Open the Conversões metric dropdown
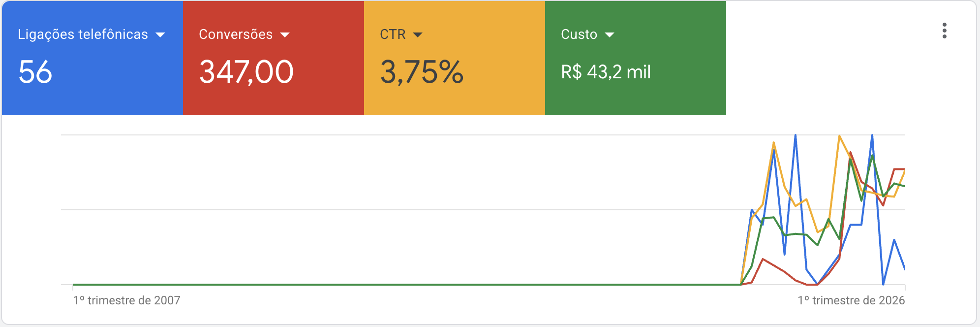This screenshot has height=327, width=980. click(284, 34)
